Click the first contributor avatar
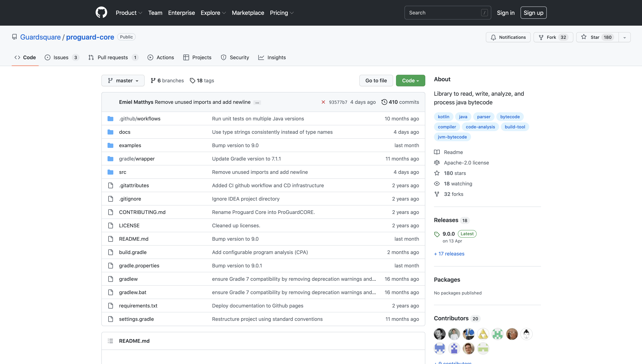This screenshot has height=364, width=642. click(440, 334)
